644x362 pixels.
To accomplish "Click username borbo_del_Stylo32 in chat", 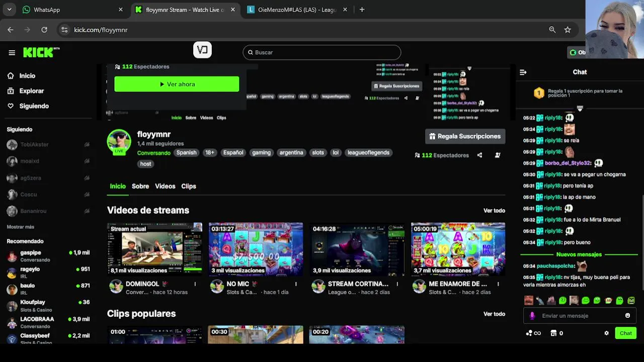I will click(568, 163).
